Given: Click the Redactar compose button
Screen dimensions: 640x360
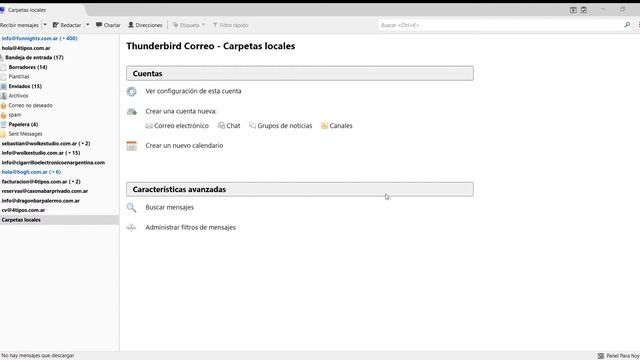Looking at the screenshot, I should pyautogui.click(x=67, y=25).
